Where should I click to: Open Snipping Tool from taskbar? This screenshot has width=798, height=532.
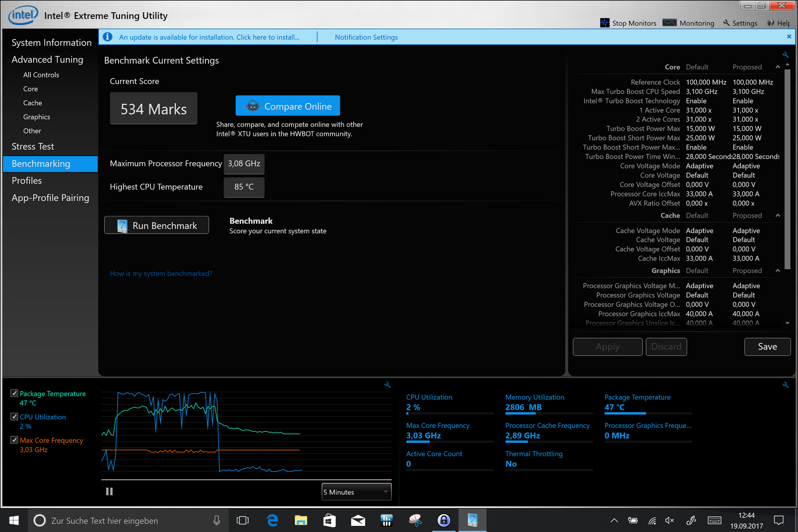click(x=415, y=520)
